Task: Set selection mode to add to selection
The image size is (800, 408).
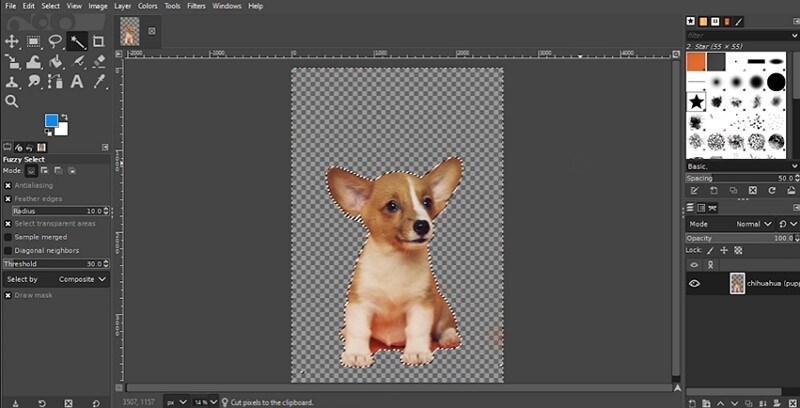Action: pyautogui.click(x=44, y=171)
